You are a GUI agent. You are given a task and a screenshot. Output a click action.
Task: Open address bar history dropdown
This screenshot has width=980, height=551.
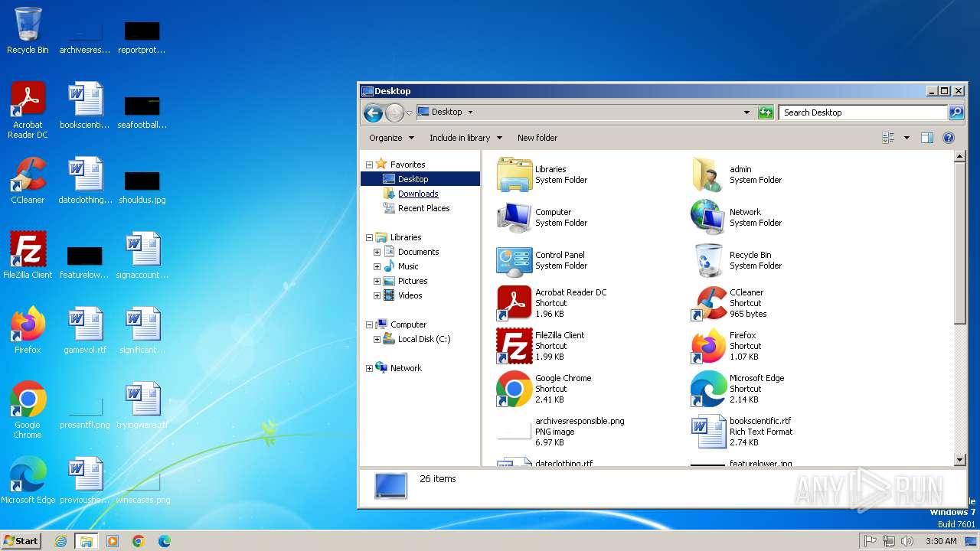(x=746, y=112)
